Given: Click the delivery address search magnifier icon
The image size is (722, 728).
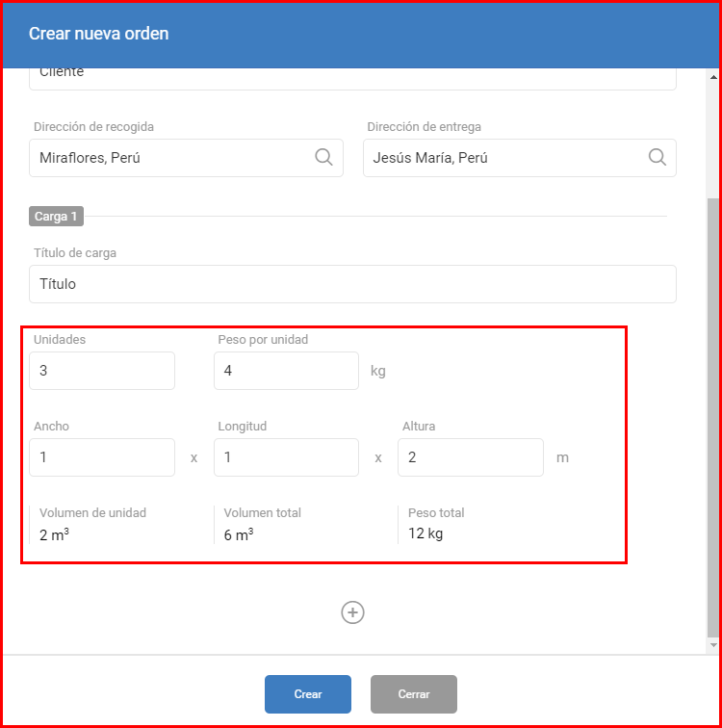Looking at the screenshot, I should [x=658, y=157].
